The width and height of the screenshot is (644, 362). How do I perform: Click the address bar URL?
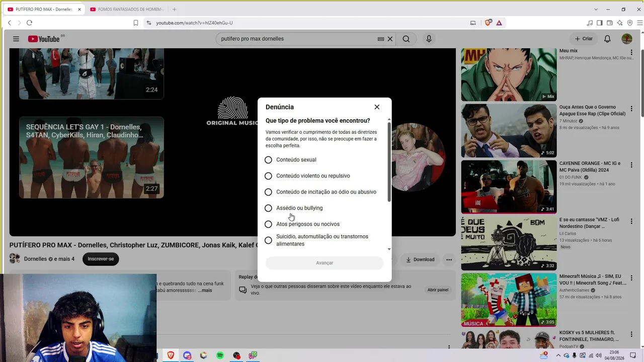(194, 23)
